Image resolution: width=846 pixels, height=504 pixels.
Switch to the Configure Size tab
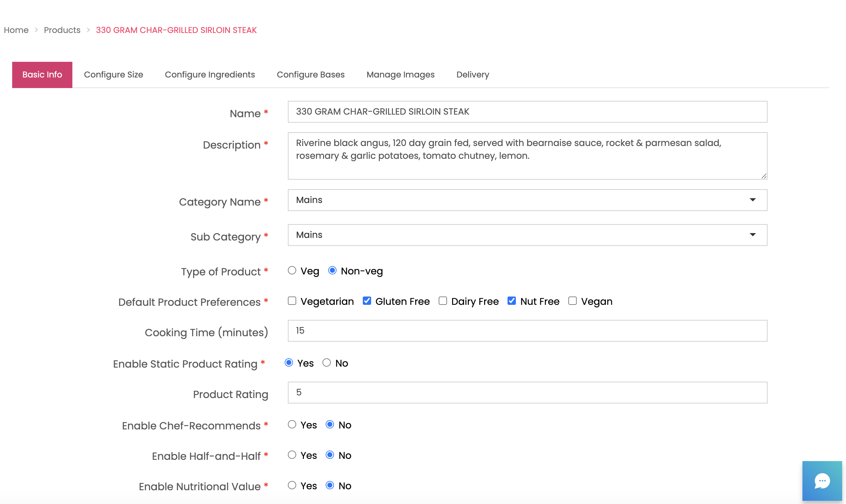(113, 75)
